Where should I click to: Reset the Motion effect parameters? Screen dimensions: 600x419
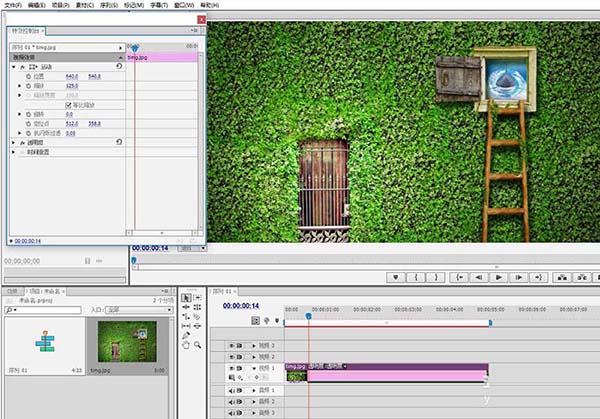(x=119, y=66)
